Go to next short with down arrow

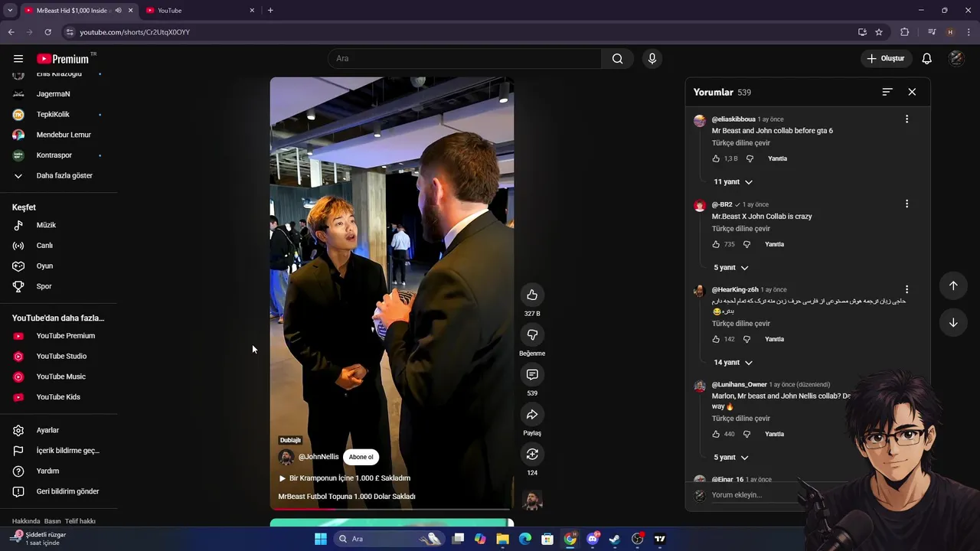[953, 323]
